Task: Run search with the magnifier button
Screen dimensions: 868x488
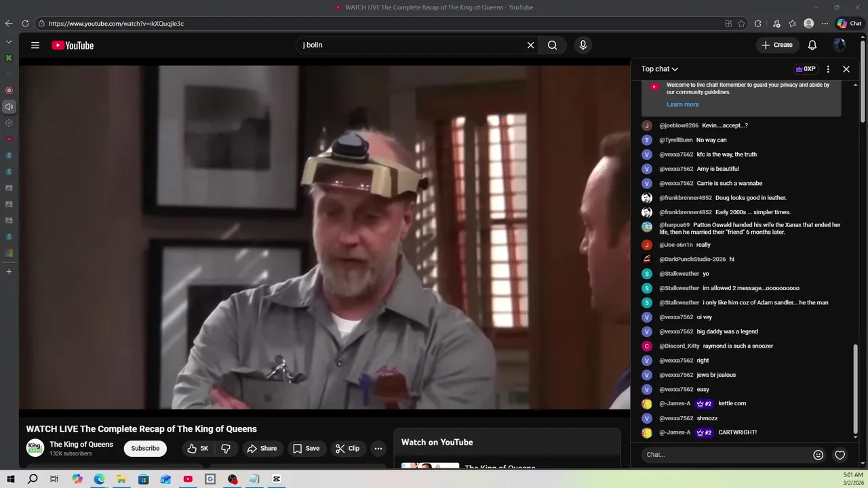Action: (553, 45)
